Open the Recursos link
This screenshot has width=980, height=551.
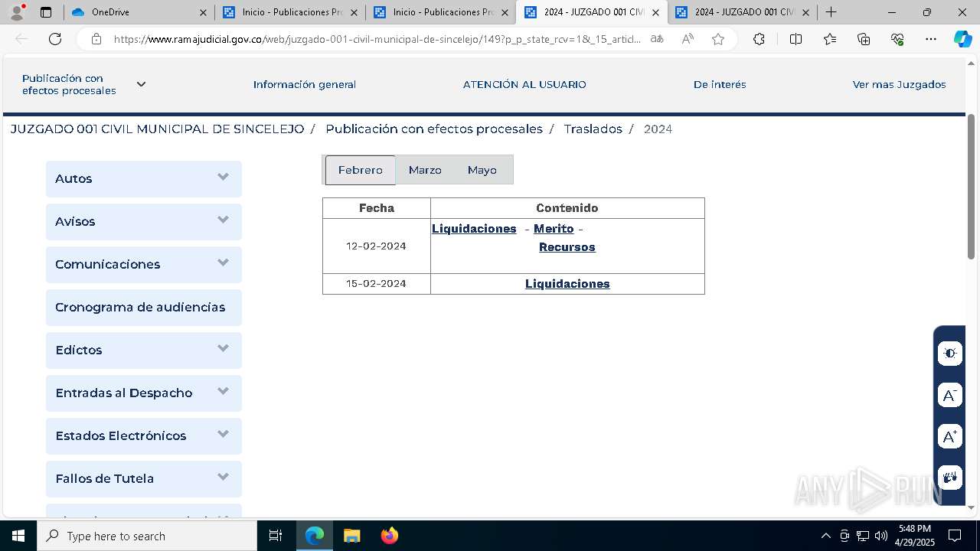tap(567, 247)
